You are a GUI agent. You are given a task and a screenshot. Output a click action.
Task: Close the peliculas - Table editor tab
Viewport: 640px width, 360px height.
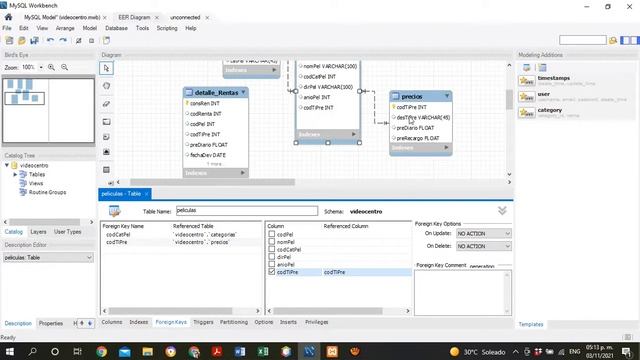coord(147,194)
